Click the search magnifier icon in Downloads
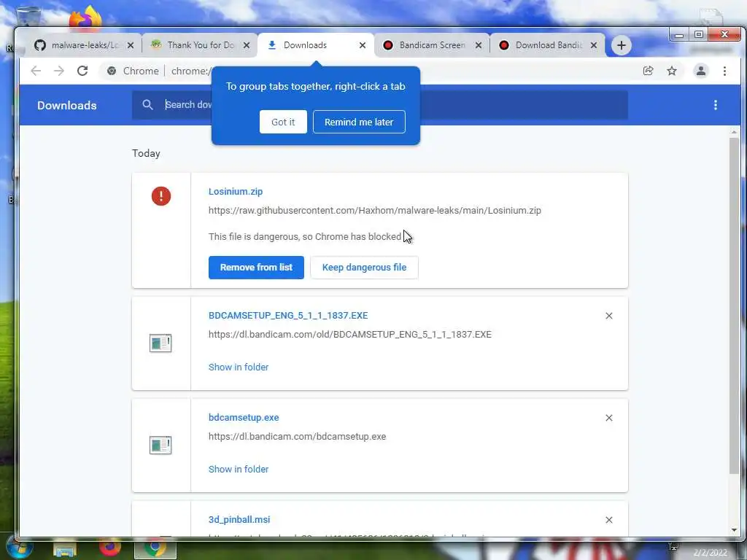This screenshot has height=560, width=747. click(147, 105)
